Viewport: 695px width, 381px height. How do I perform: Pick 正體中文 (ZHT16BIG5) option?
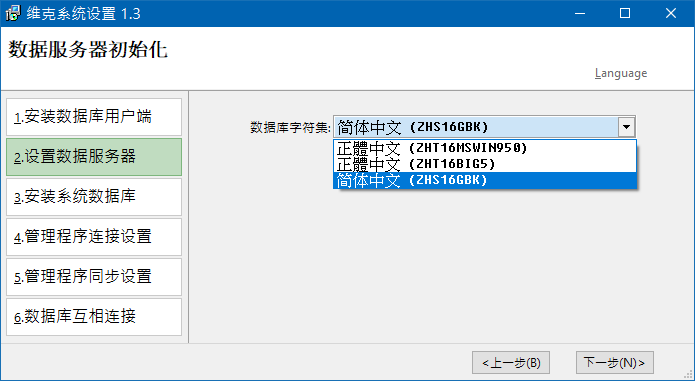tap(485, 164)
